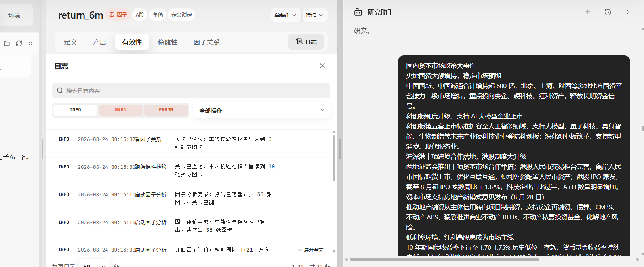The image size is (644, 267).
Task: Switch to the 定义 tab
Action: 70,42
